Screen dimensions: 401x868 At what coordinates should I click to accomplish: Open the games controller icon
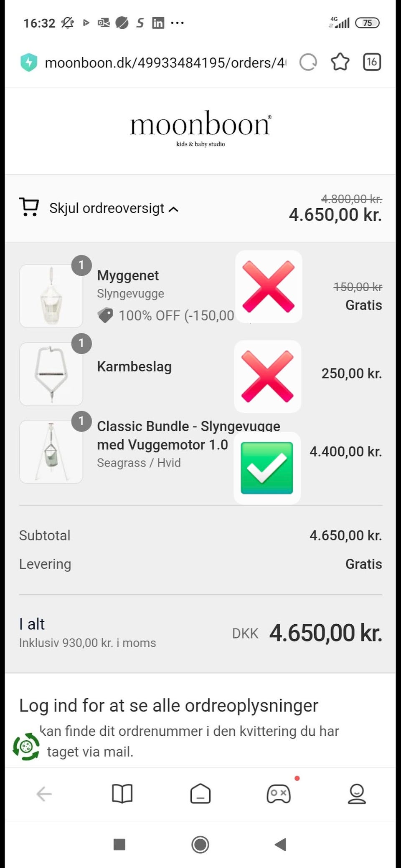279,794
